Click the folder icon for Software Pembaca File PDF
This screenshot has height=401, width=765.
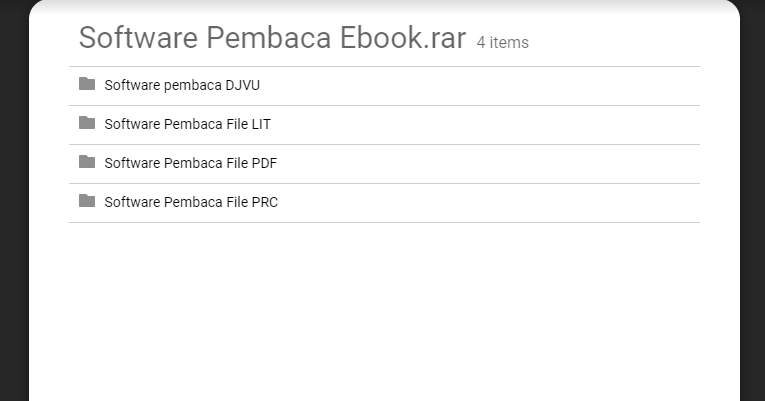[x=87, y=162]
